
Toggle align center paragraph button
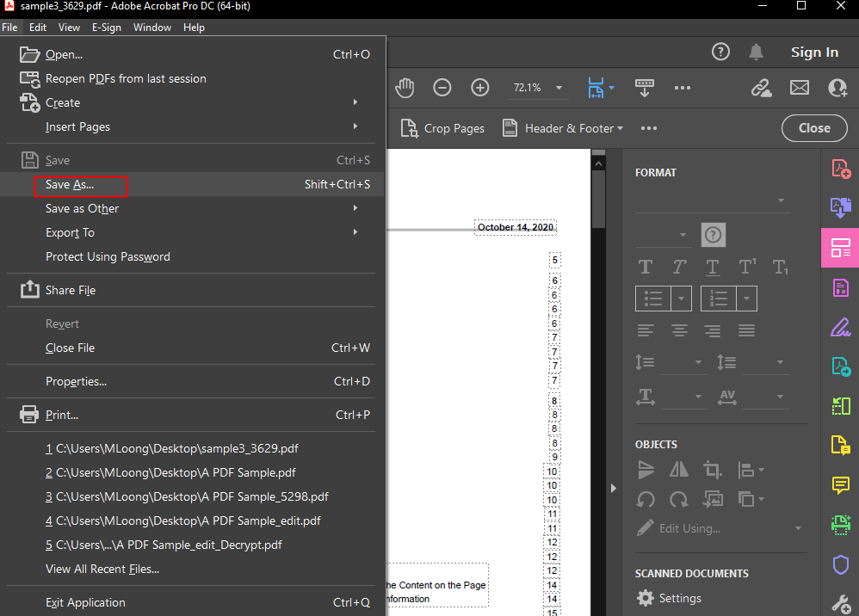[679, 330]
